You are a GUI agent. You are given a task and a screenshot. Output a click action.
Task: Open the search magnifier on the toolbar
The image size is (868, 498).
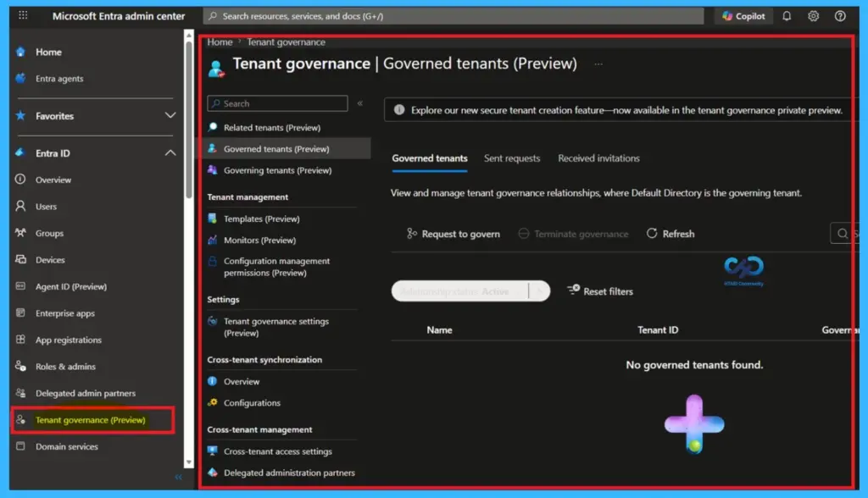(842, 233)
